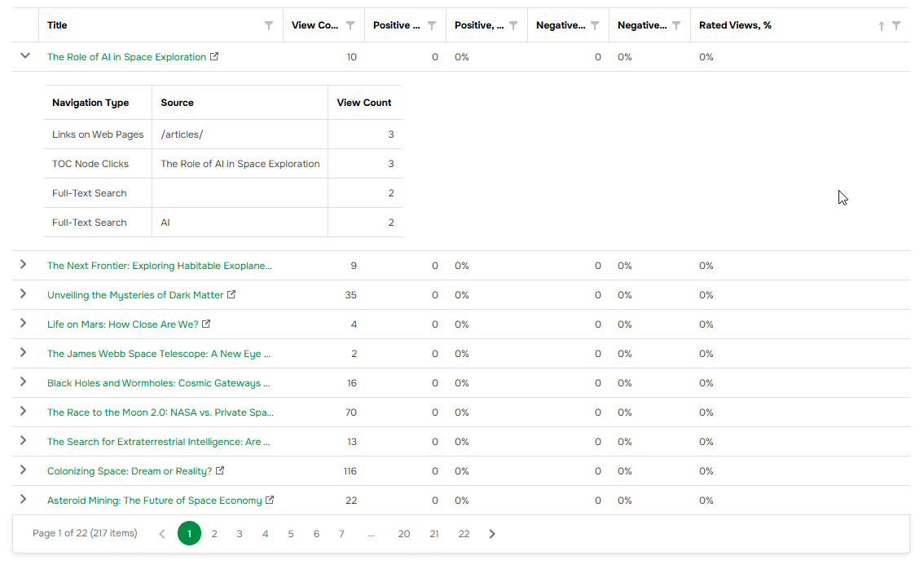Screen dimensions: 924x569
Task: Open the filter on the Title column
Action: 269,25
